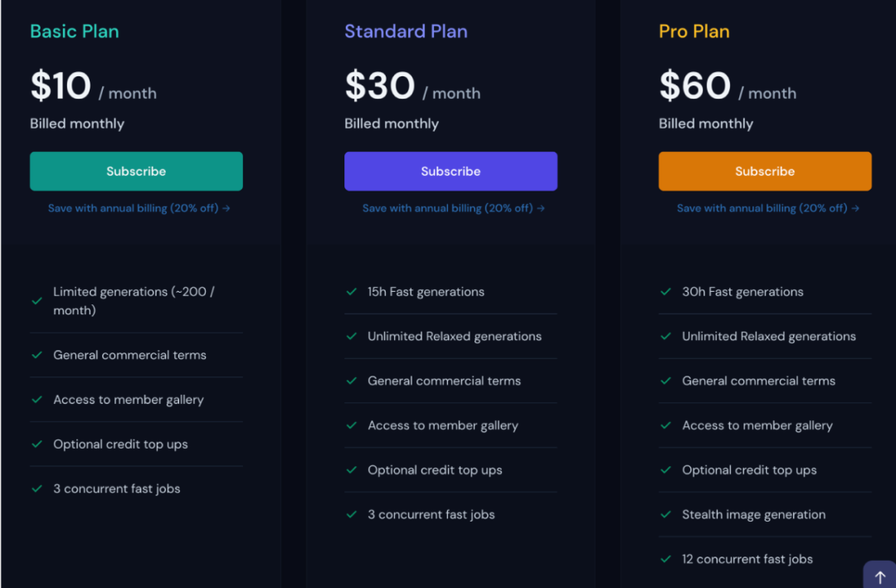Image resolution: width=896 pixels, height=588 pixels.
Task: Click checkmark icon beside 15h Fast generations
Action: tap(352, 291)
